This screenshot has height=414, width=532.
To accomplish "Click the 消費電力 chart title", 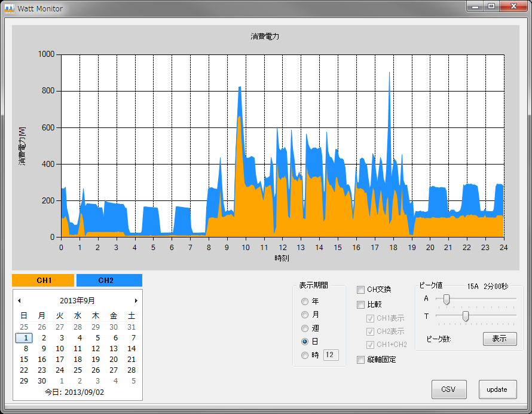I will tap(265, 36).
